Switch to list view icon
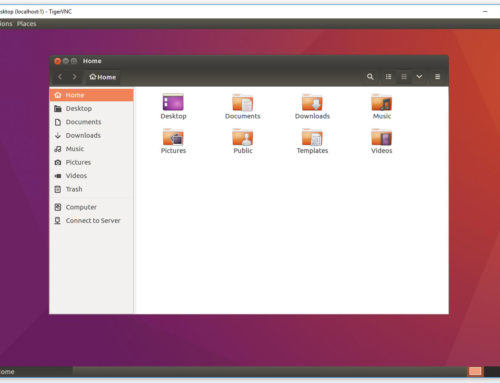This screenshot has height=383, width=500. pos(388,77)
